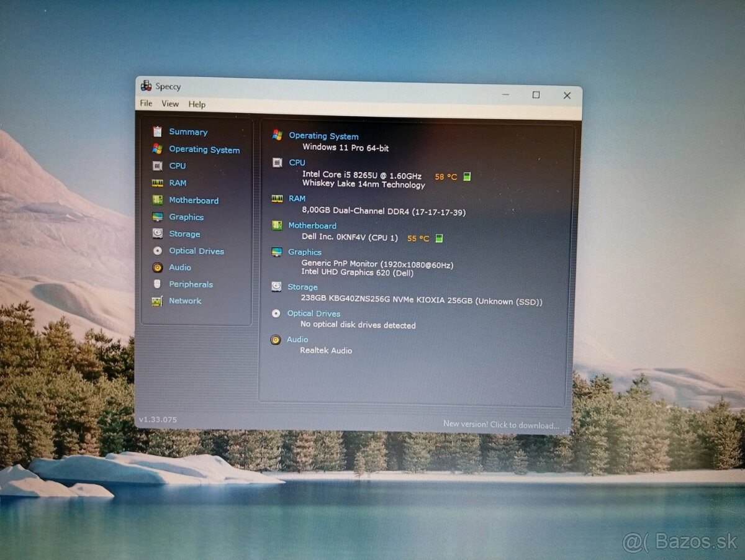
Task: Open Storage section from the sidebar
Action: click(184, 234)
